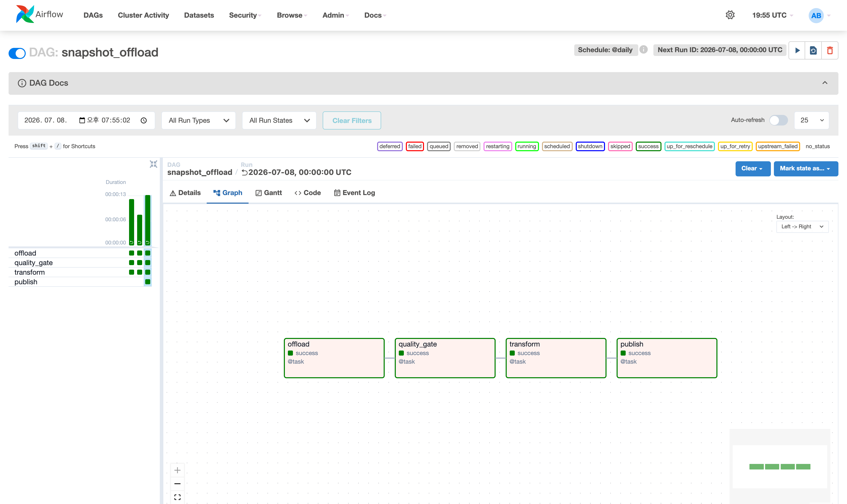The width and height of the screenshot is (847, 504).
Task: Select the publish row in grid
Action: click(x=80, y=282)
